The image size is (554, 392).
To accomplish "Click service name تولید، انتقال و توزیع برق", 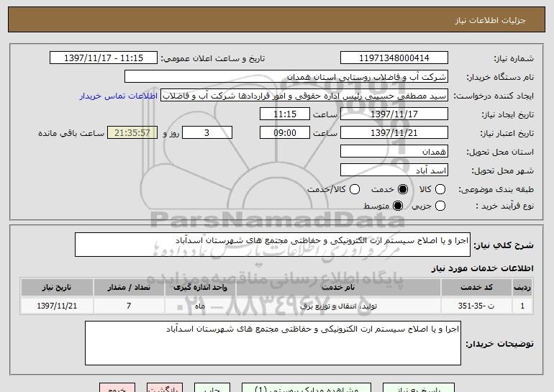I will tap(338, 306).
